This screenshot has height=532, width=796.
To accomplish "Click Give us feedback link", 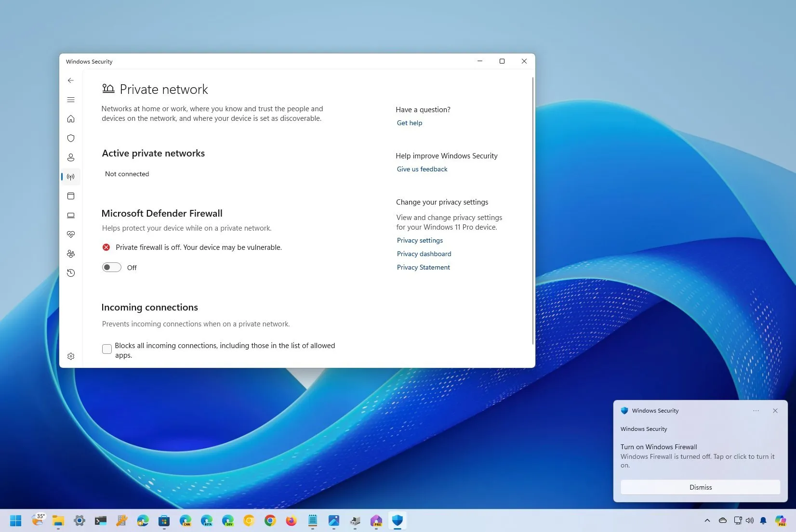I will (x=422, y=169).
